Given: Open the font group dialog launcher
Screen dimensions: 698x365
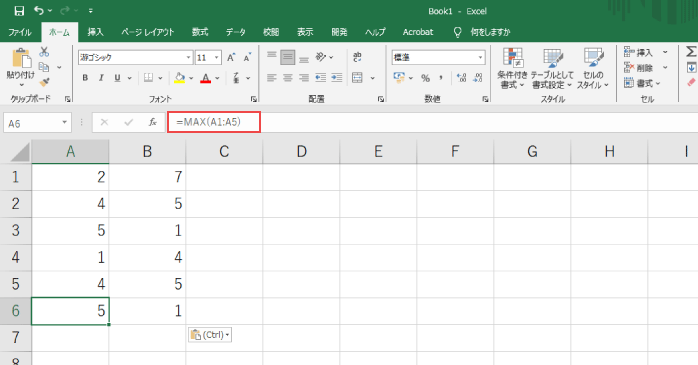Looking at the screenshot, I should click(x=253, y=99).
